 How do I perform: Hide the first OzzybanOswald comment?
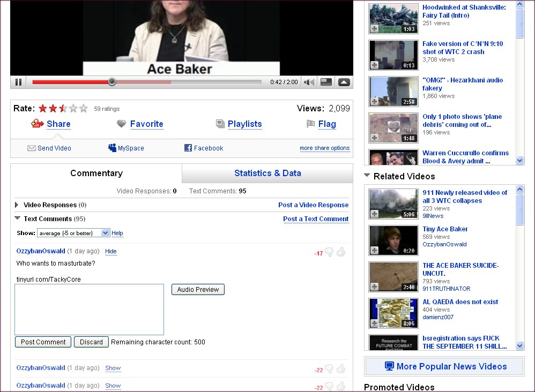point(110,251)
